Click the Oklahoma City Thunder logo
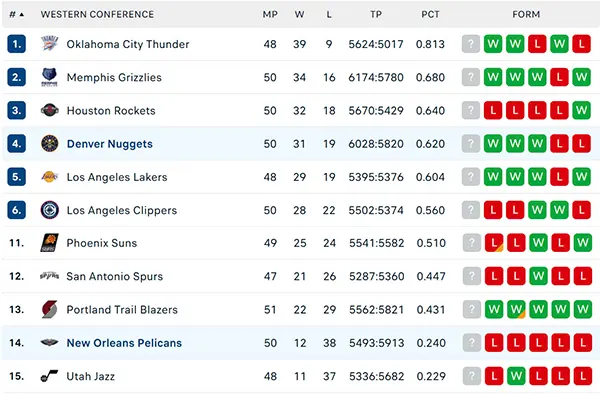The height and width of the screenshot is (394, 600). (x=50, y=44)
